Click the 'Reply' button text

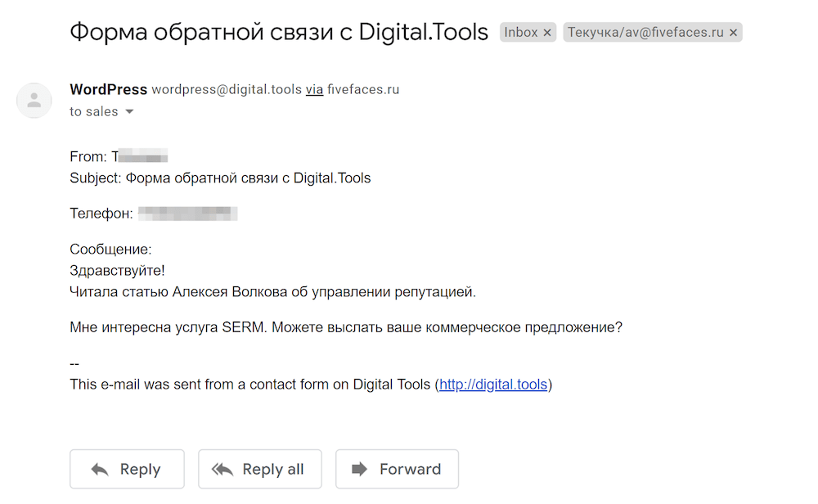(140, 469)
